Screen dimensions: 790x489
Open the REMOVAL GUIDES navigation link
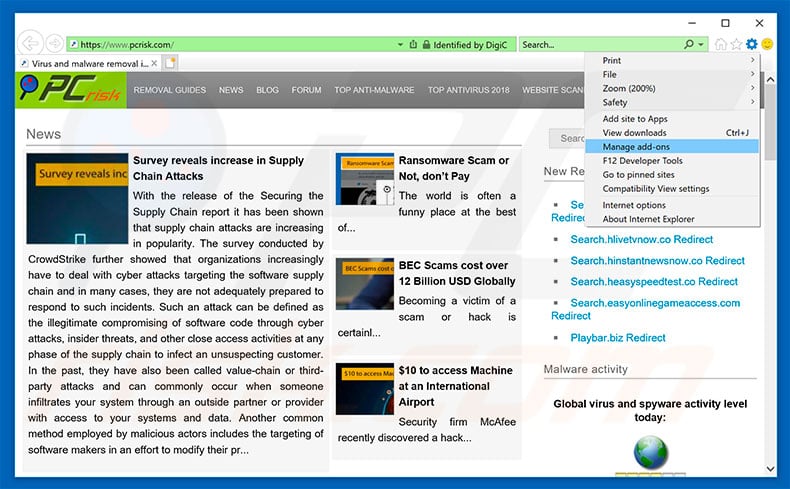[x=170, y=90]
